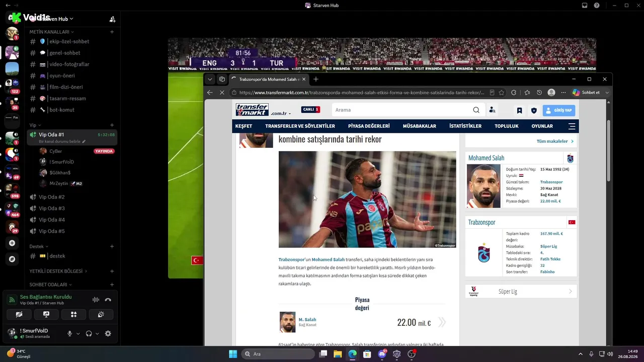Open TRANSFERLER VE SÖYLENTİLER menu
This screenshot has width=644, height=362.
click(x=300, y=126)
